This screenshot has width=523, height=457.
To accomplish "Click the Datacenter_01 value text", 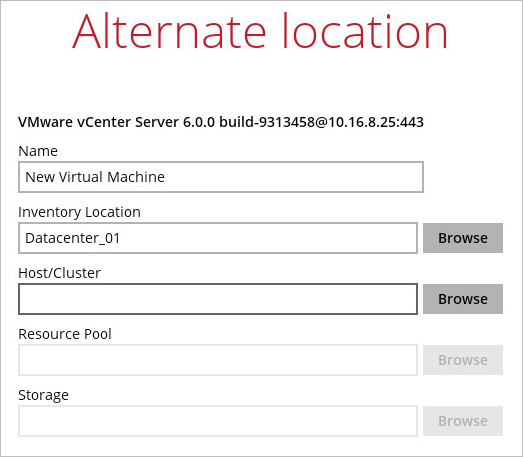I will point(72,239).
